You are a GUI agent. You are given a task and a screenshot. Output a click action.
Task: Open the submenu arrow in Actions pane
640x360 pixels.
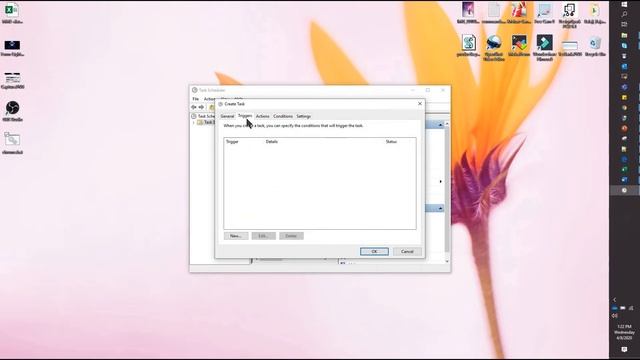pos(440,181)
